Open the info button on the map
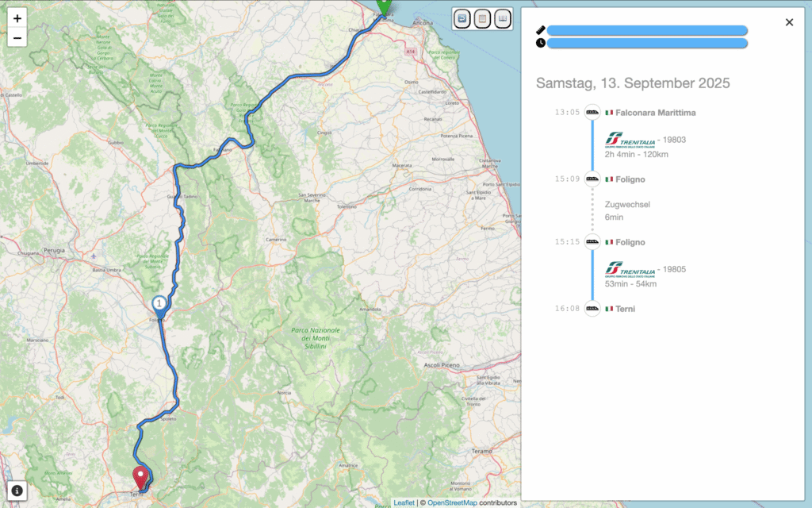The height and width of the screenshot is (508, 812). click(17, 491)
